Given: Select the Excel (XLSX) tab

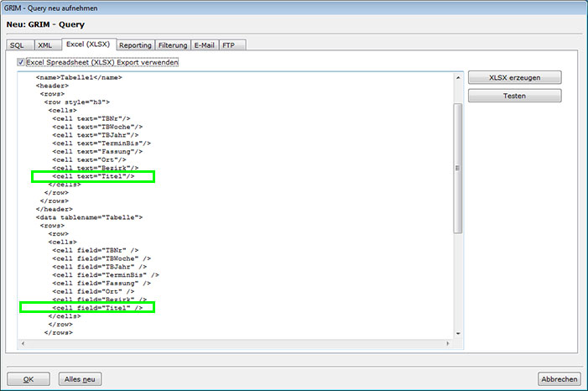Looking at the screenshot, I should click(x=88, y=44).
